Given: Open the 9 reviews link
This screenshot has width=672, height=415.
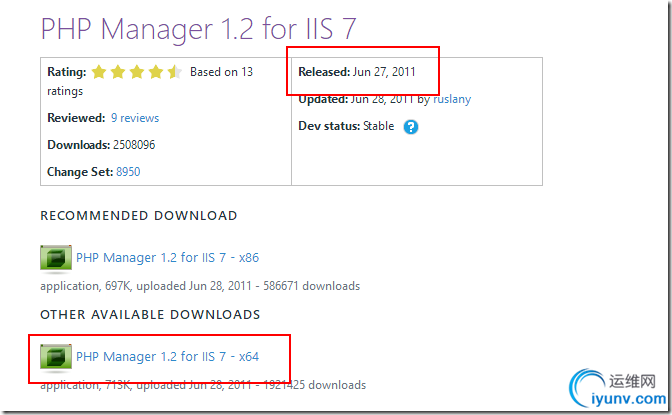Looking at the screenshot, I should coord(135,118).
